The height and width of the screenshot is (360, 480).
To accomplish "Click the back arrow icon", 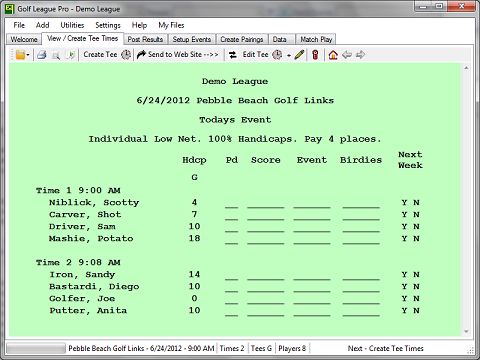I will click(x=347, y=55).
